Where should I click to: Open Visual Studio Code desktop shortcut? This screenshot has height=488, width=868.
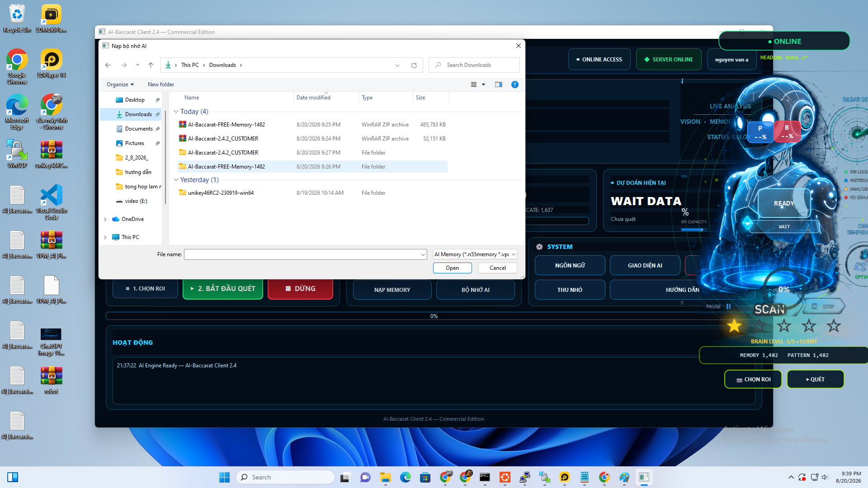click(51, 202)
